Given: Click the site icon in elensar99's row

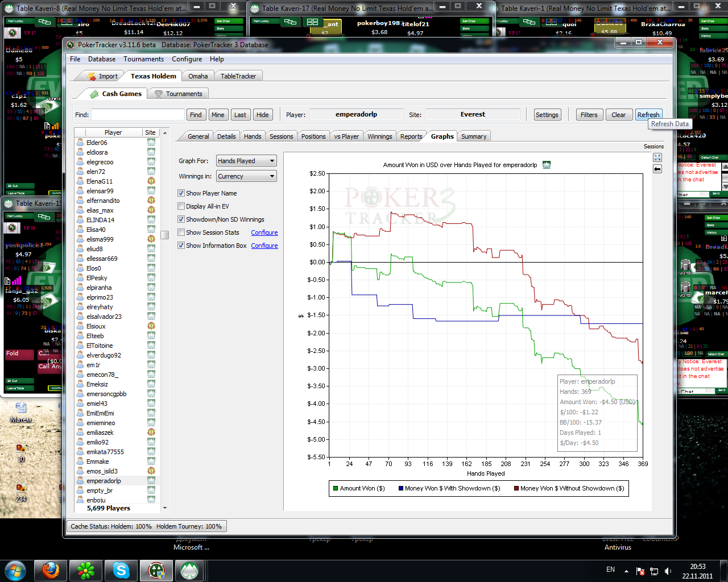Looking at the screenshot, I should point(151,191).
